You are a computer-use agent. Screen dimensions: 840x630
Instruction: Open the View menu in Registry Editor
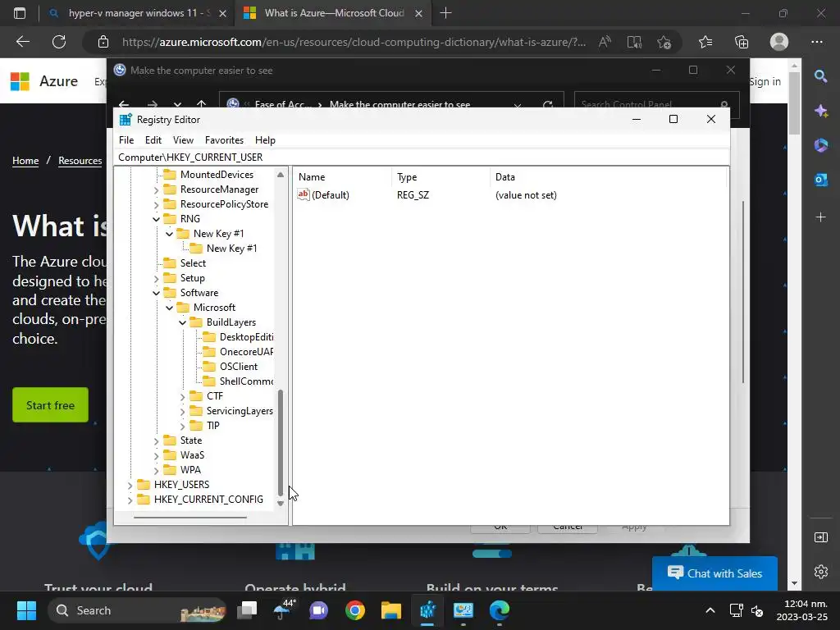183,139
